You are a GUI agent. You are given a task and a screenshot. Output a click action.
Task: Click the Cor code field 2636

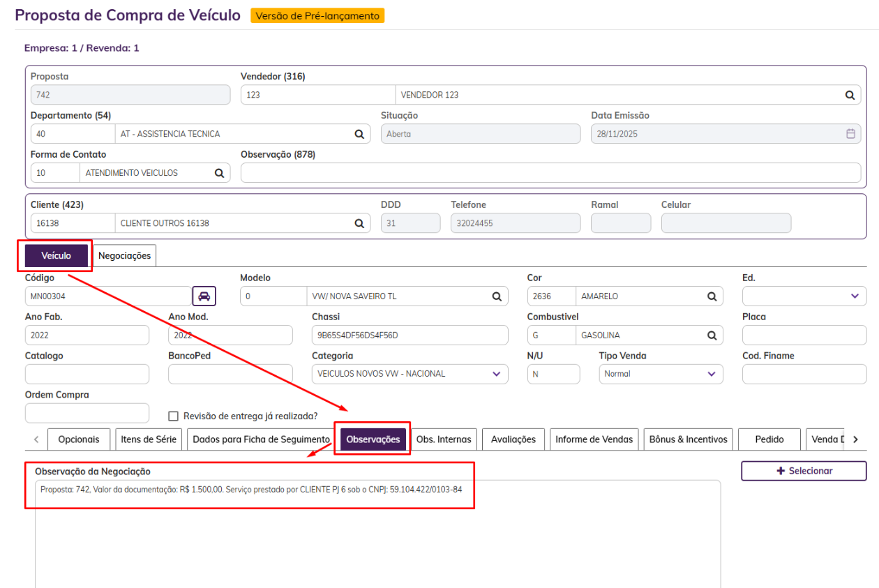tap(551, 296)
